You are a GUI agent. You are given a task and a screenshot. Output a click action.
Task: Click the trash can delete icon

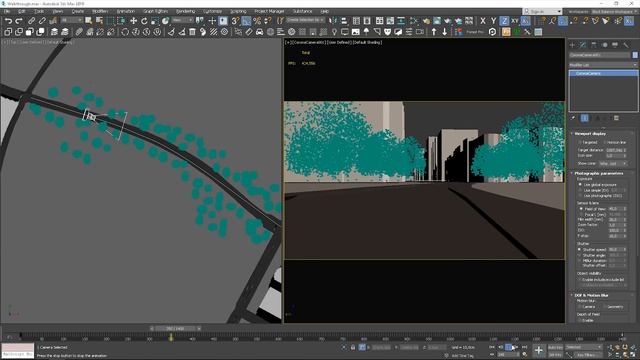[x=192, y=32]
